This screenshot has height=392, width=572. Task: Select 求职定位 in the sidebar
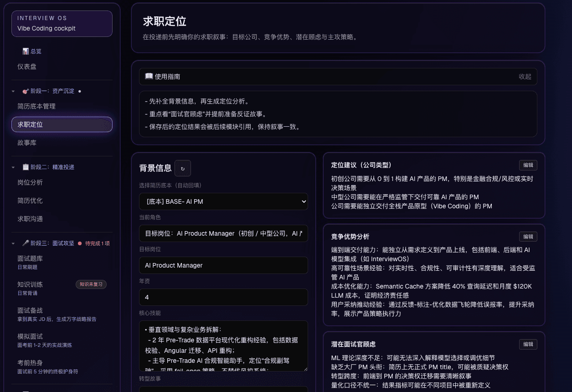click(62, 124)
